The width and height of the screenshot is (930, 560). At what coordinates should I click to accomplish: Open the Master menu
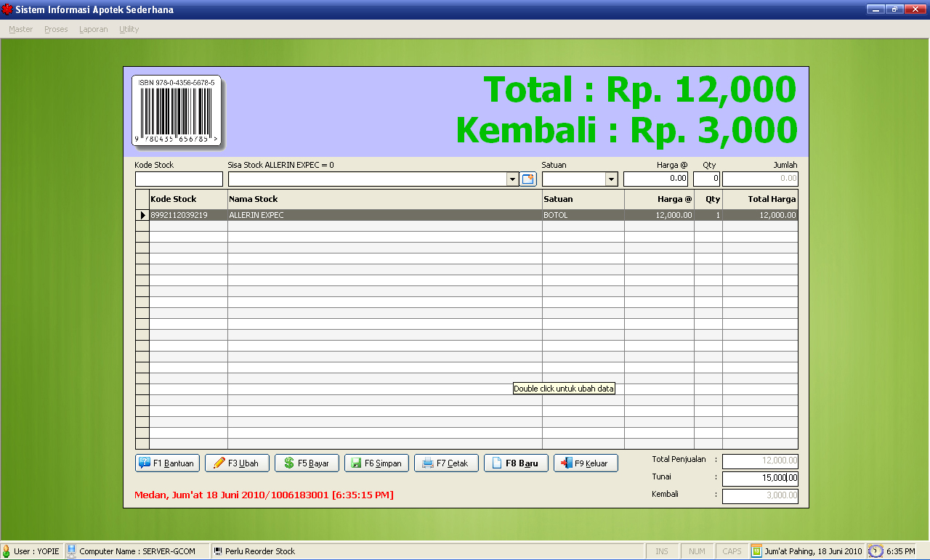click(20, 29)
